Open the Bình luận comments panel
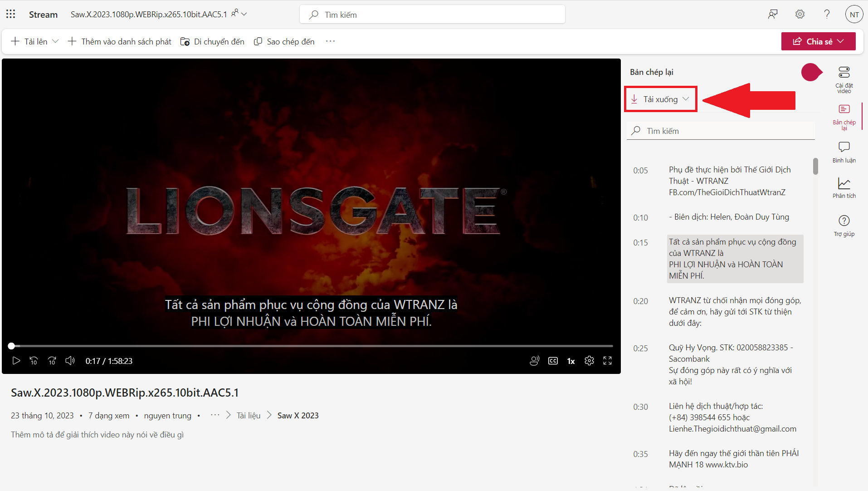868x491 pixels. (844, 152)
